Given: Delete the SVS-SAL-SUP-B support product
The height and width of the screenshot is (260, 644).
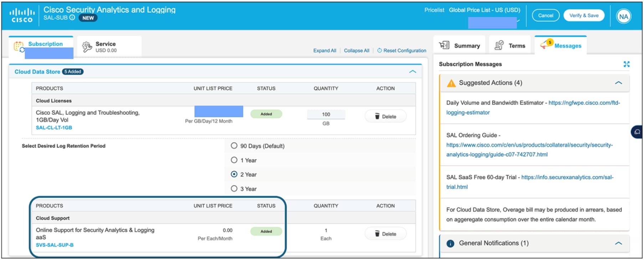Looking at the screenshot, I should 385,234.
